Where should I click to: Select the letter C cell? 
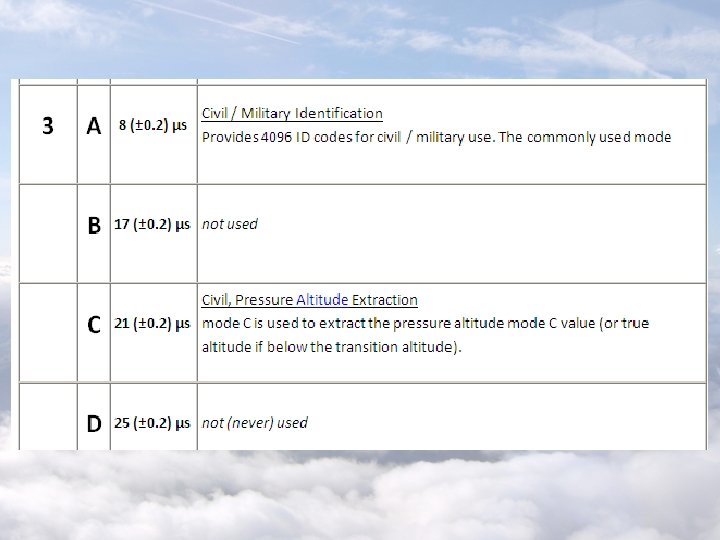point(94,324)
